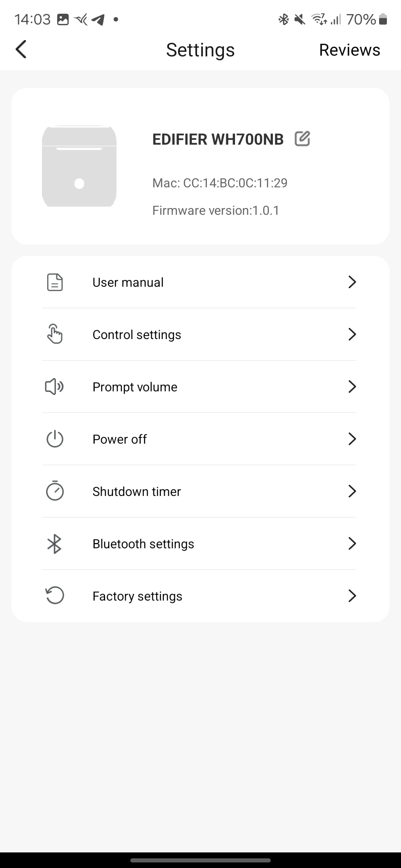The width and height of the screenshot is (401, 868).
Task: Select the Factory settings label
Action: pyautogui.click(x=137, y=596)
